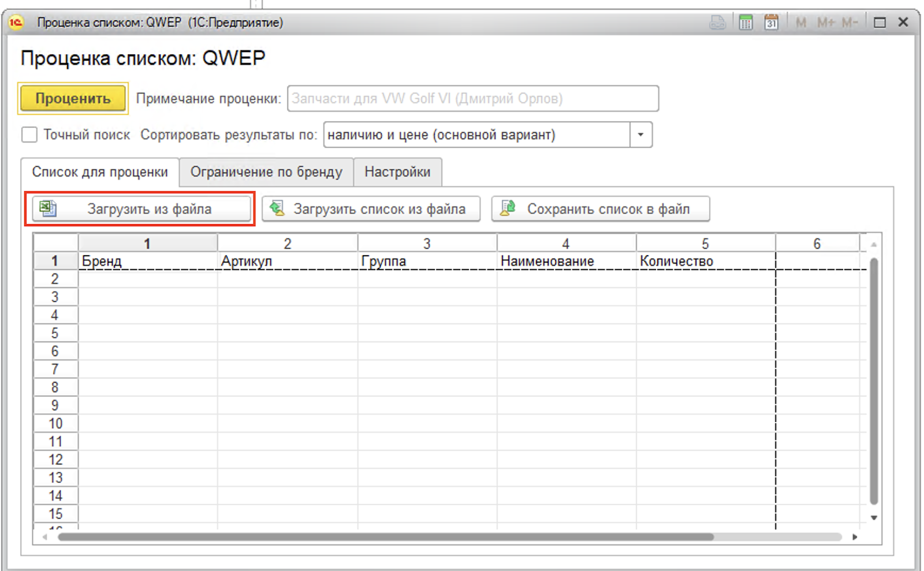Open the sort results dropdown arrow
This screenshot has height=571, width=924.
[x=640, y=135]
